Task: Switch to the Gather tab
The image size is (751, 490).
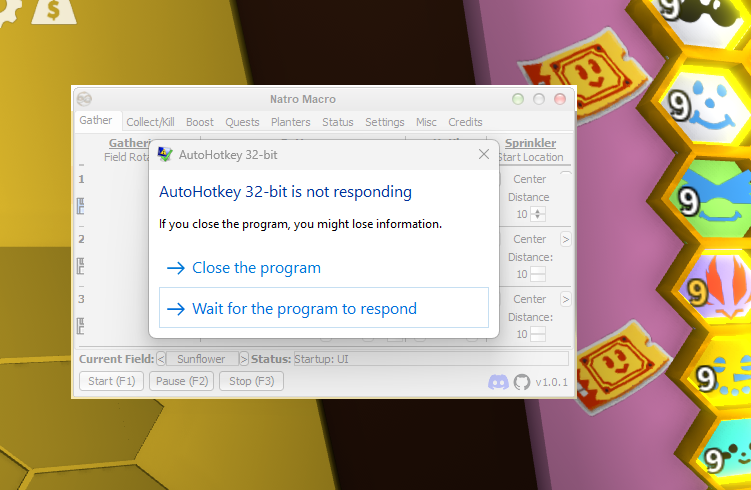Action: coord(96,120)
